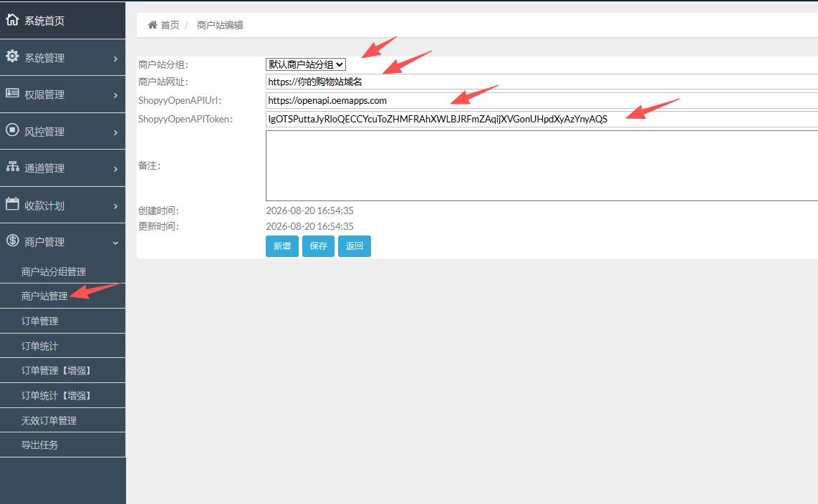Click the 返回 button
818x504 pixels.
coord(355,246)
